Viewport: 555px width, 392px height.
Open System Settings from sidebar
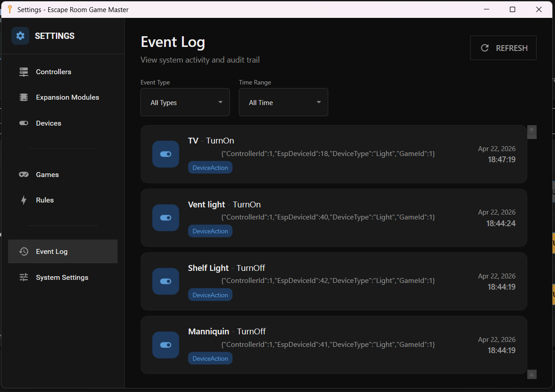pos(63,278)
